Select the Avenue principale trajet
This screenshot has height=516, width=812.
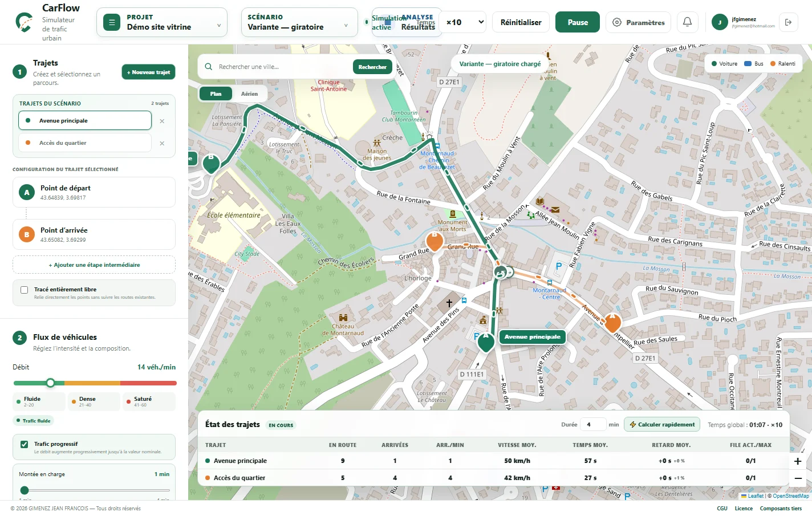[x=85, y=121]
